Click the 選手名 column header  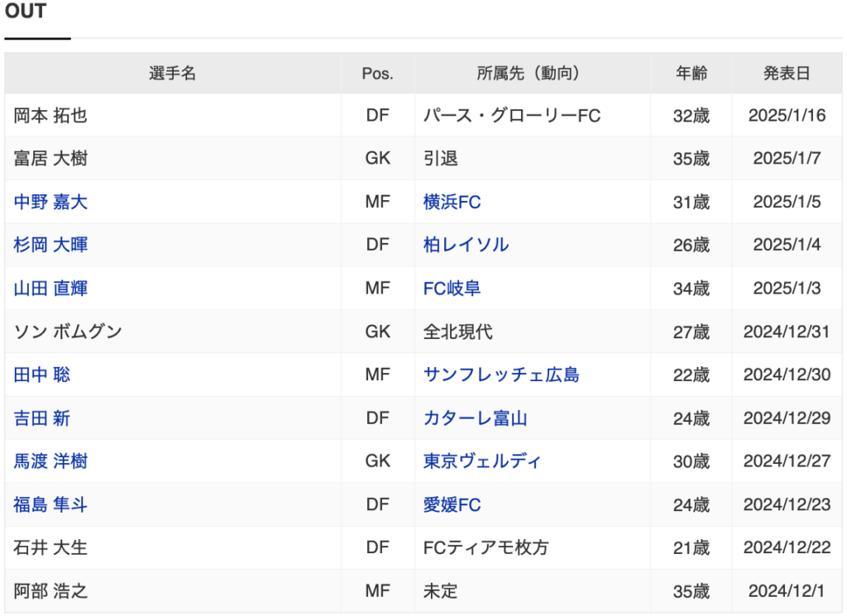(173, 73)
